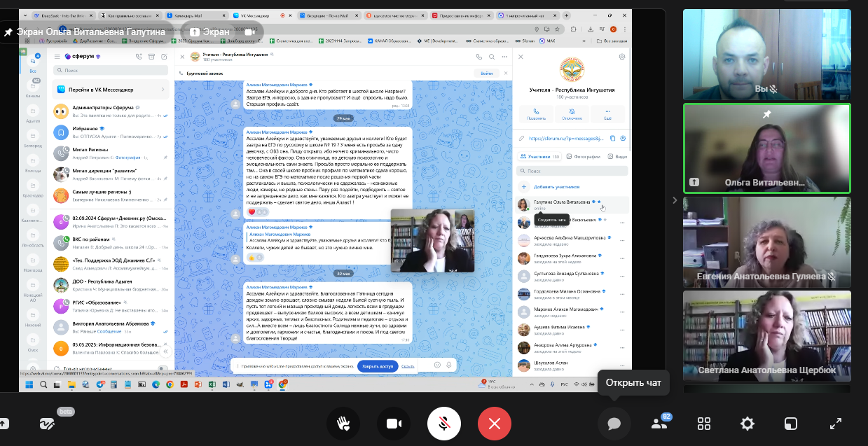Collapse the participants sidebar with chevron arrow
868x446 pixels.
click(x=675, y=200)
